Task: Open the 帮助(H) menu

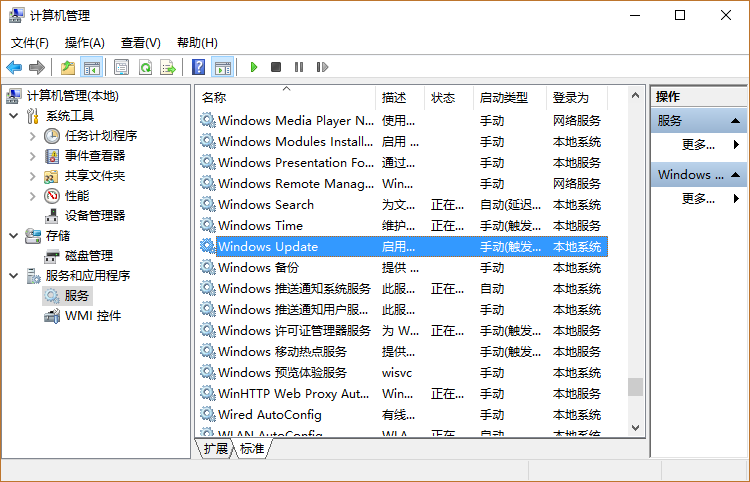Action: (197, 43)
